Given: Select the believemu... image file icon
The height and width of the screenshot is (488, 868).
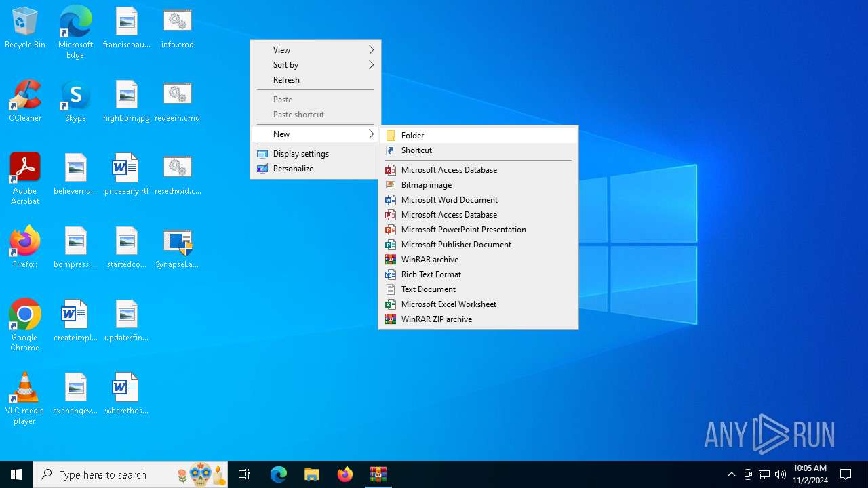Looking at the screenshot, I should pos(75,175).
